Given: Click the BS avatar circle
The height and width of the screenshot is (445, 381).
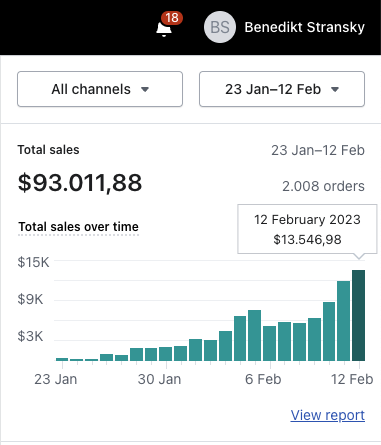Looking at the screenshot, I should point(220,27).
